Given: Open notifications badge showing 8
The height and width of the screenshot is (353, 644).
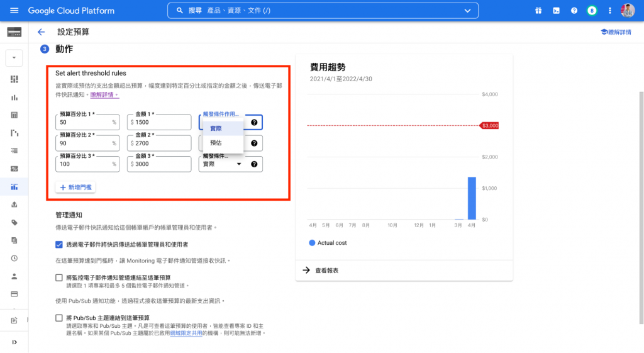Looking at the screenshot, I should pos(592,11).
